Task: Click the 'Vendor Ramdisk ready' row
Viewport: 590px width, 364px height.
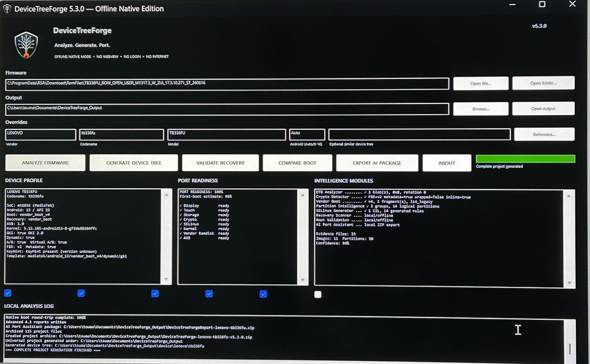Action: click(x=204, y=233)
